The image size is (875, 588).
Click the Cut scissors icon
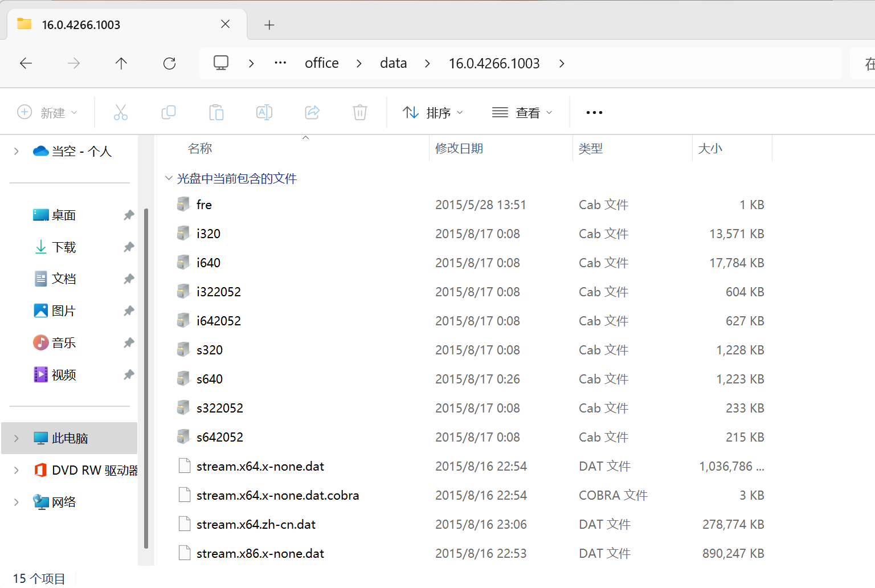click(x=121, y=112)
